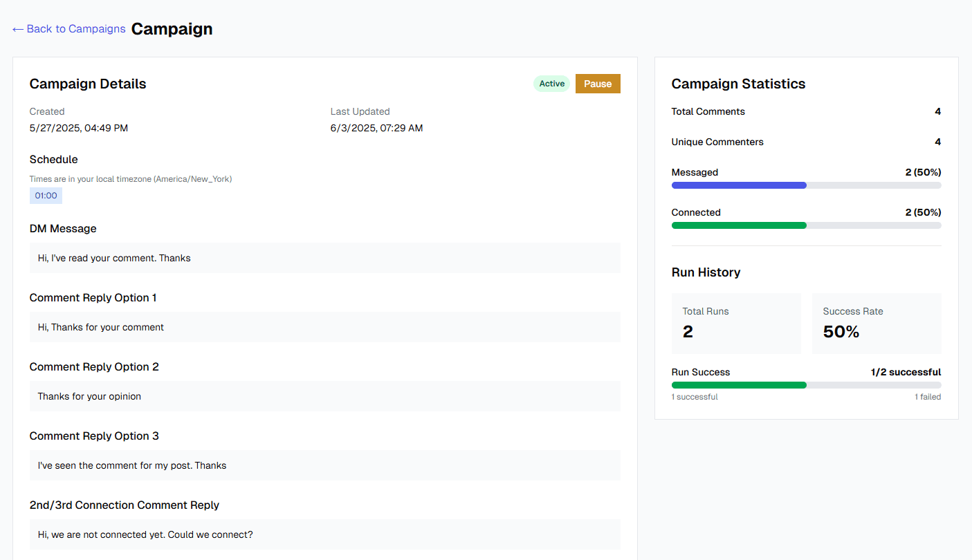Image resolution: width=972 pixels, height=560 pixels.
Task: Select the 01:00 schedule time chip
Action: 45,195
